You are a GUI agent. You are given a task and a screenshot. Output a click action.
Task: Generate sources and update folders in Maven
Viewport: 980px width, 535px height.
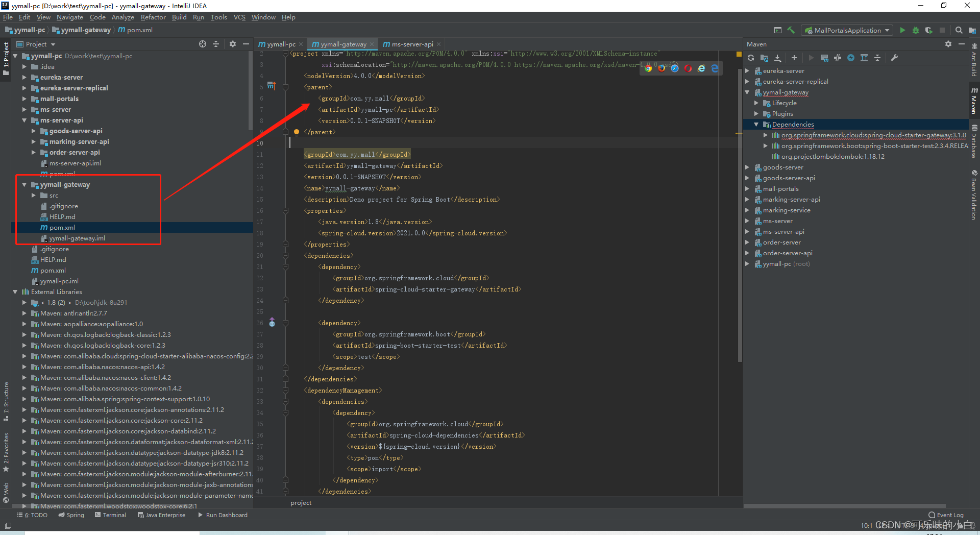click(764, 58)
